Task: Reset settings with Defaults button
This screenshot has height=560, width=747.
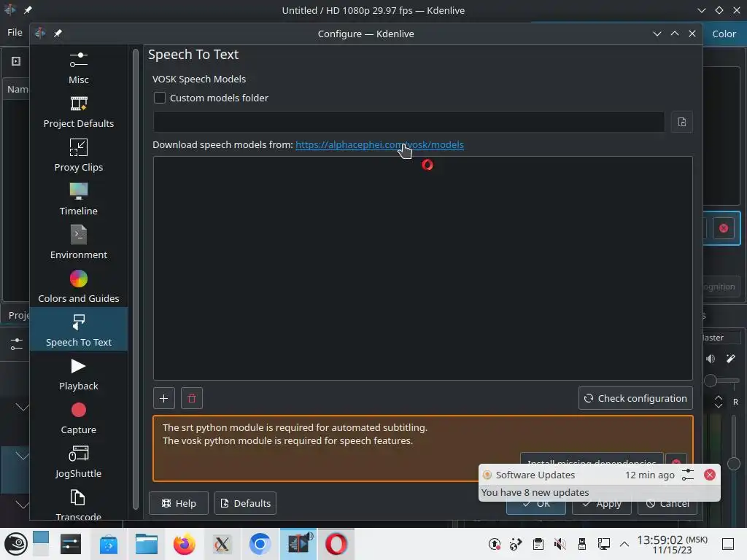Action: pos(245,503)
